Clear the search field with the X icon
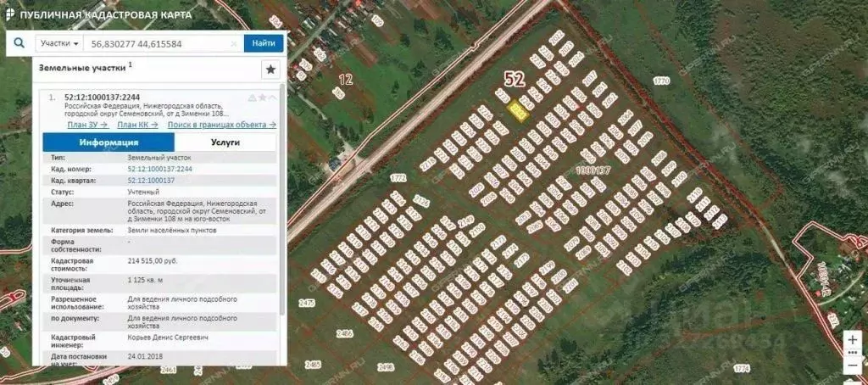The width and height of the screenshot is (868, 385). pos(235,43)
